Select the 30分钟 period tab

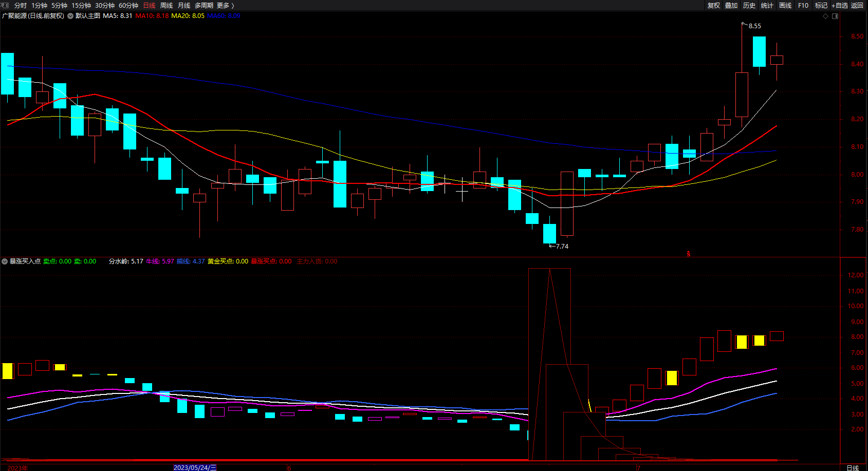click(105, 5)
